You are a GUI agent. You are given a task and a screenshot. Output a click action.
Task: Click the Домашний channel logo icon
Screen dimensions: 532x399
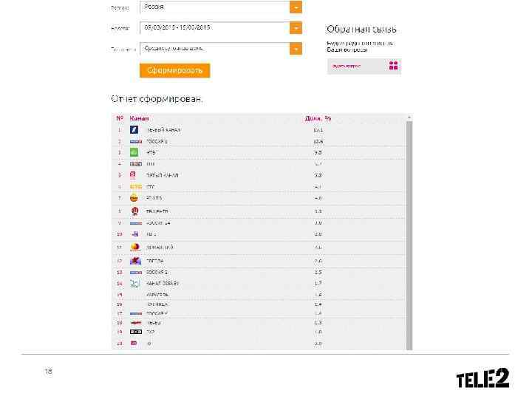135,248
